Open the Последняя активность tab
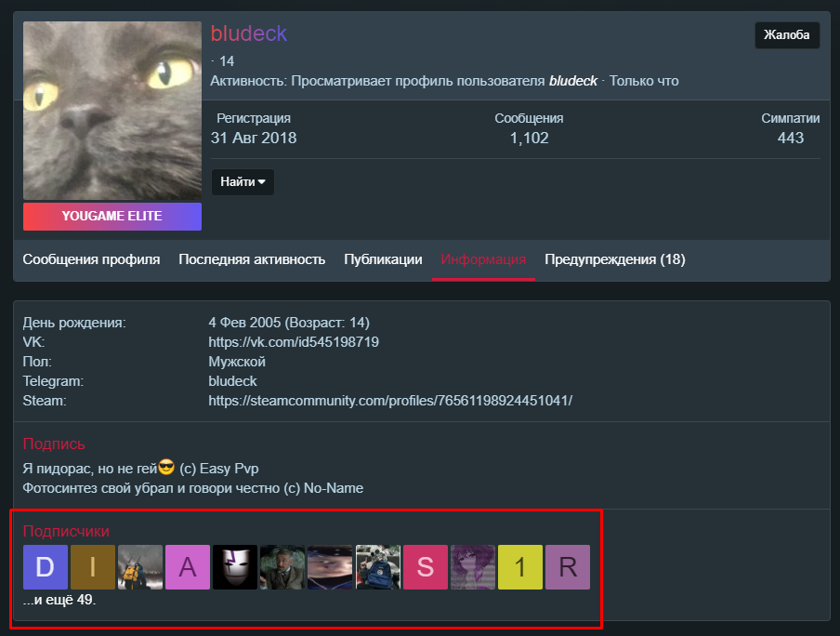The height and width of the screenshot is (636, 840). tap(252, 259)
